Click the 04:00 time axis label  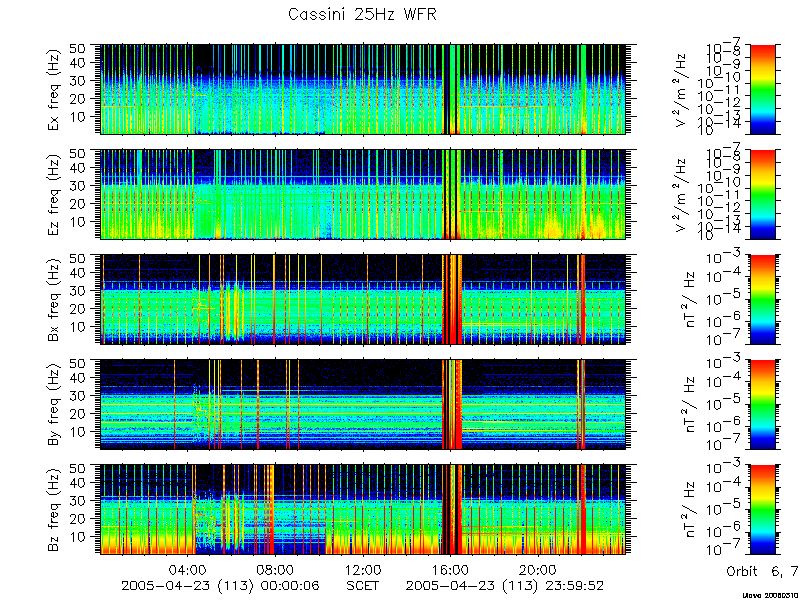pyautogui.click(x=188, y=569)
